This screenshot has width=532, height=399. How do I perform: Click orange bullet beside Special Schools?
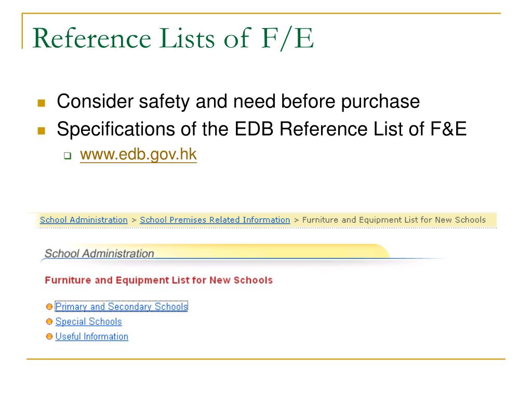pyautogui.click(x=49, y=321)
